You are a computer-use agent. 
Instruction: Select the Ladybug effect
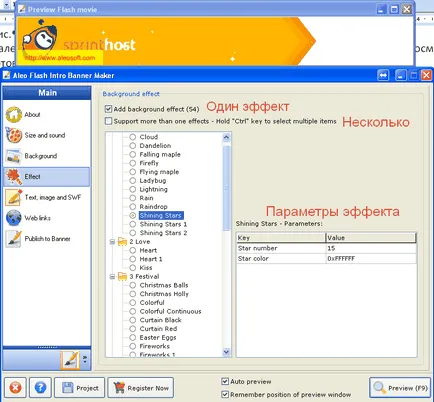tap(153, 181)
